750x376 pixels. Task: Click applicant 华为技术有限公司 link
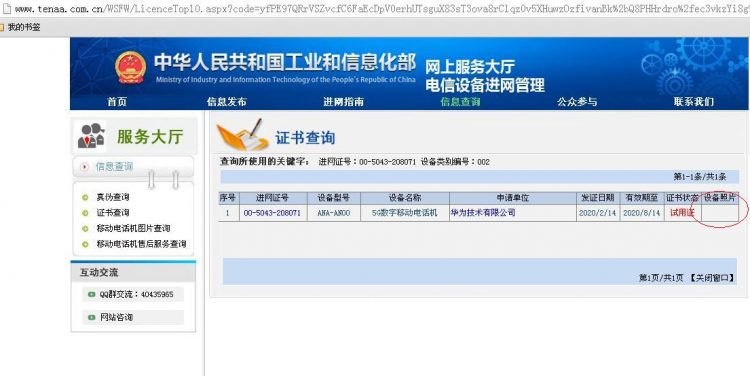pyautogui.click(x=483, y=213)
